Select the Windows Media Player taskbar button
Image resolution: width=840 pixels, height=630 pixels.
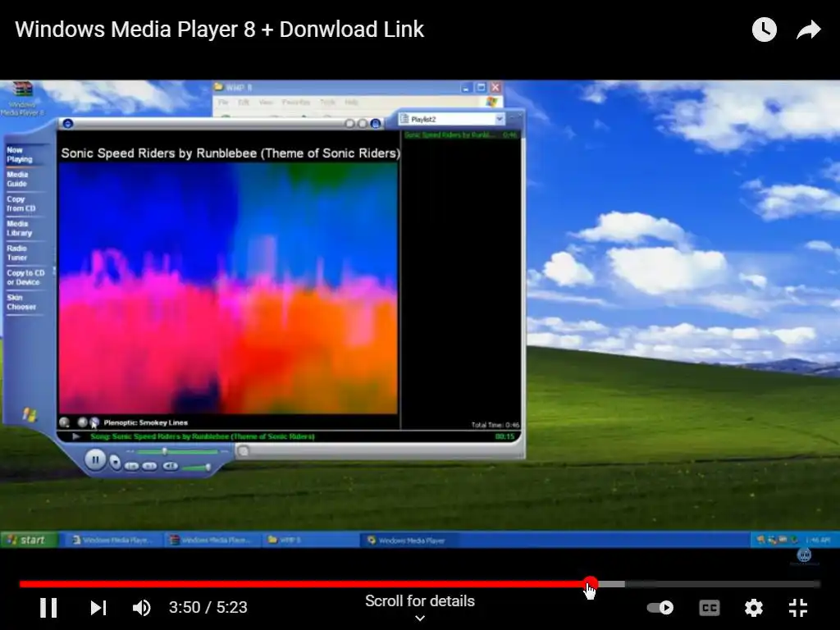tap(412, 540)
